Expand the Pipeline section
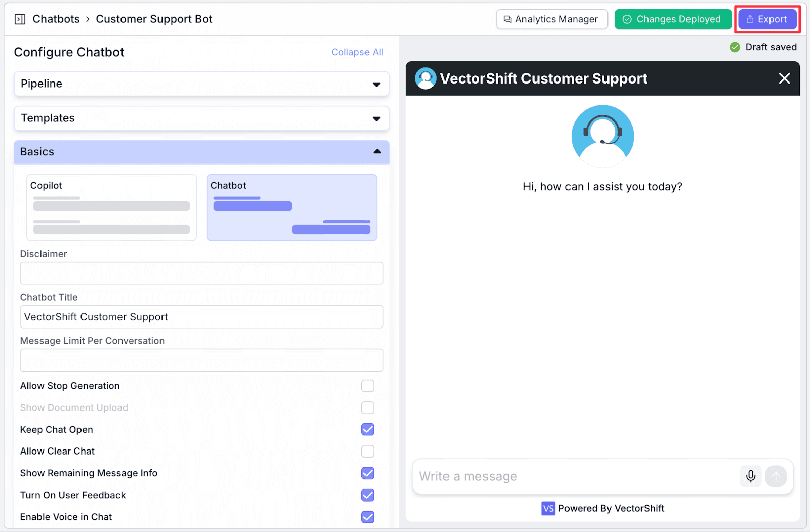810x532 pixels. point(201,84)
